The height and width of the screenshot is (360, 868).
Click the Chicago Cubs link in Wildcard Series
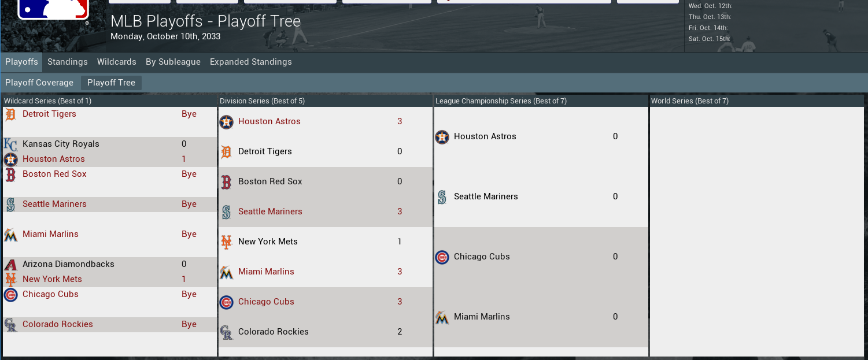(x=50, y=294)
